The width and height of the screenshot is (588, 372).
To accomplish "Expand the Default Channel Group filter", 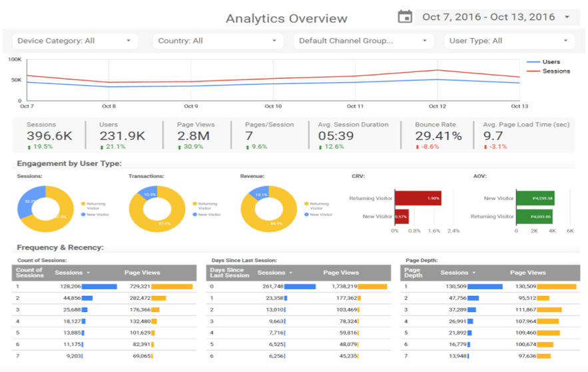I will coord(364,41).
